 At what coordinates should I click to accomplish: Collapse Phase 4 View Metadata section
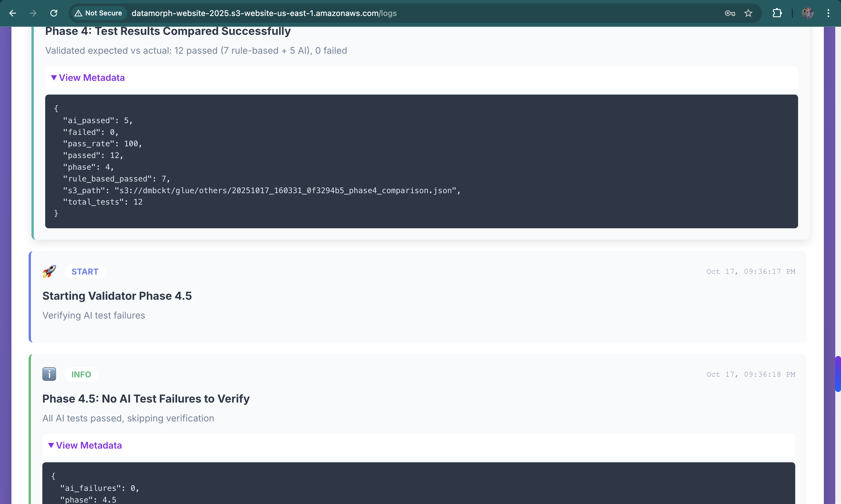[x=88, y=78]
